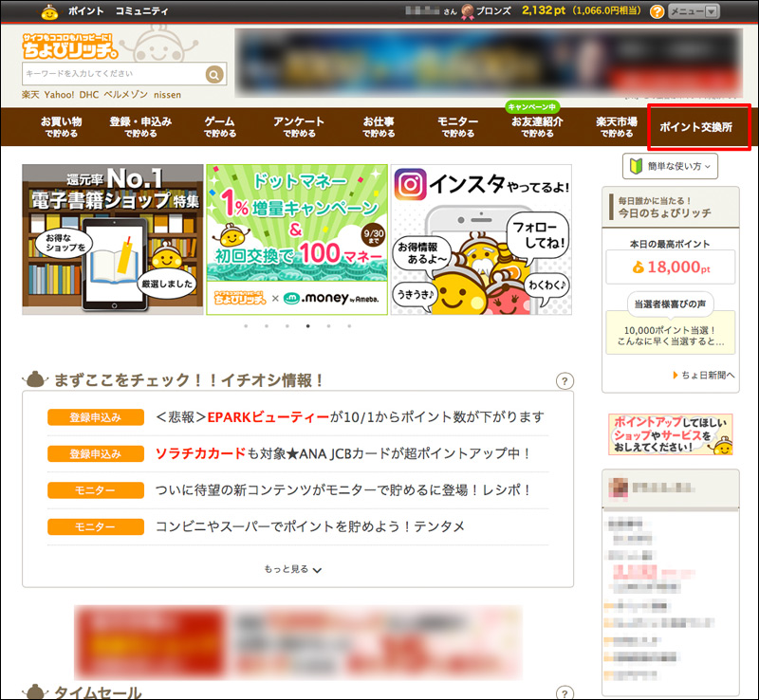Open ドットマネー増量キャンペーン banner
Image resolution: width=759 pixels, height=700 pixels.
[297, 240]
